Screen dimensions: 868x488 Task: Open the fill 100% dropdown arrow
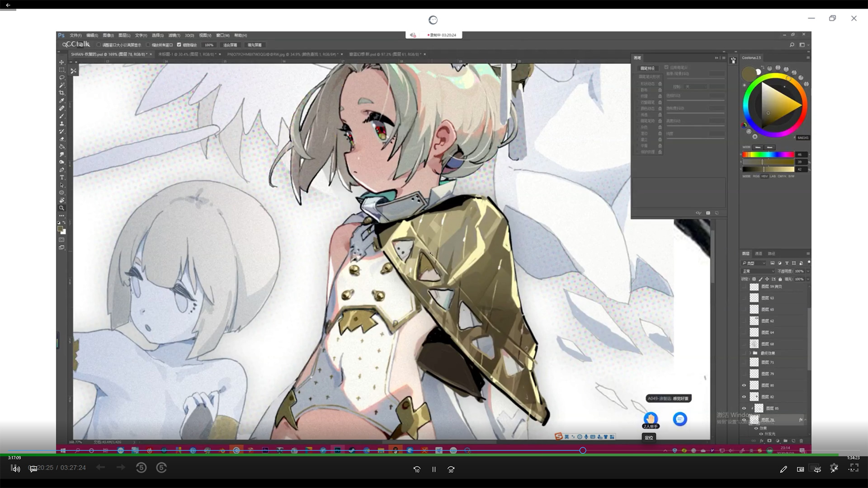[808, 279]
